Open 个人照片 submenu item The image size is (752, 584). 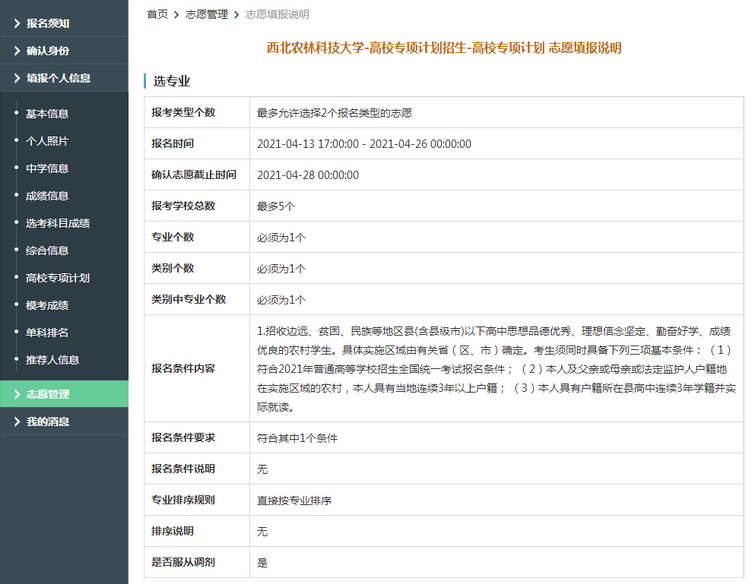pos(47,141)
